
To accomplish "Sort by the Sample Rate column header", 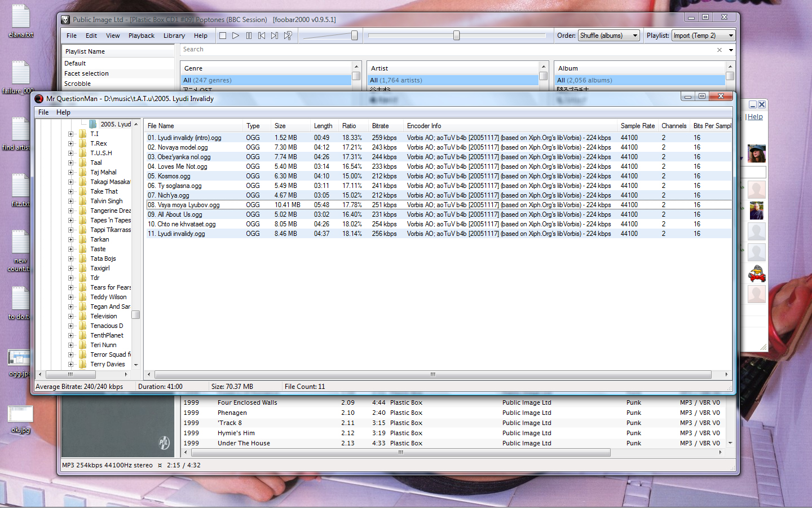I will [638, 126].
